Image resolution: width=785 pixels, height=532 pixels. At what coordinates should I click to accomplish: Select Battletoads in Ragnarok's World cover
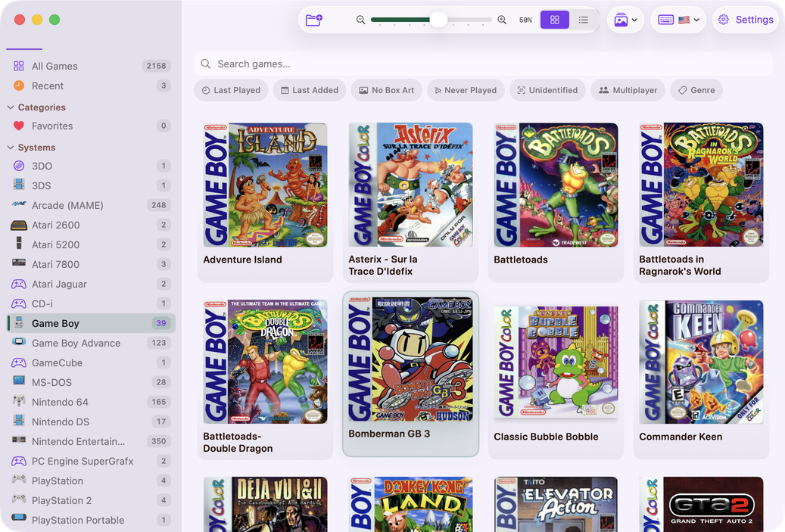point(701,185)
